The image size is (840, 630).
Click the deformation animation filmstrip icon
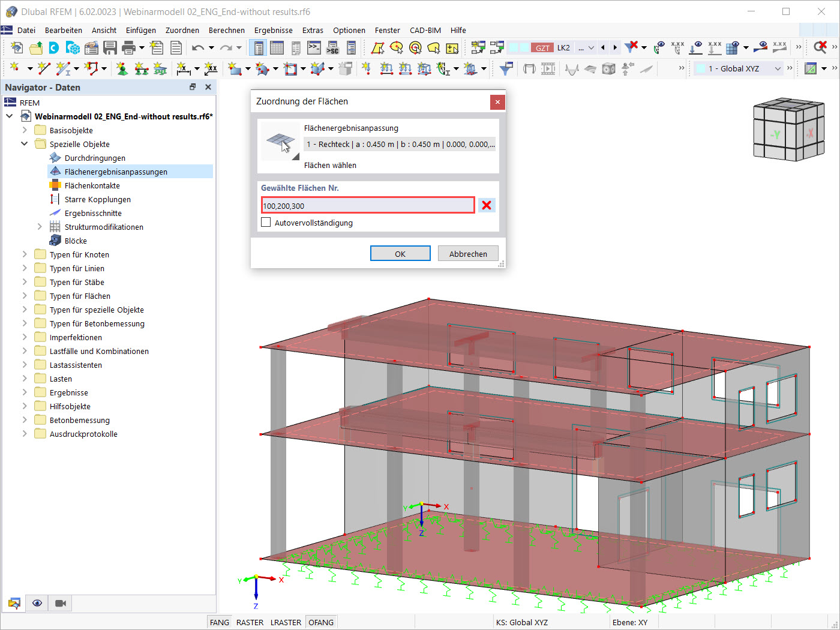[x=548, y=68]
